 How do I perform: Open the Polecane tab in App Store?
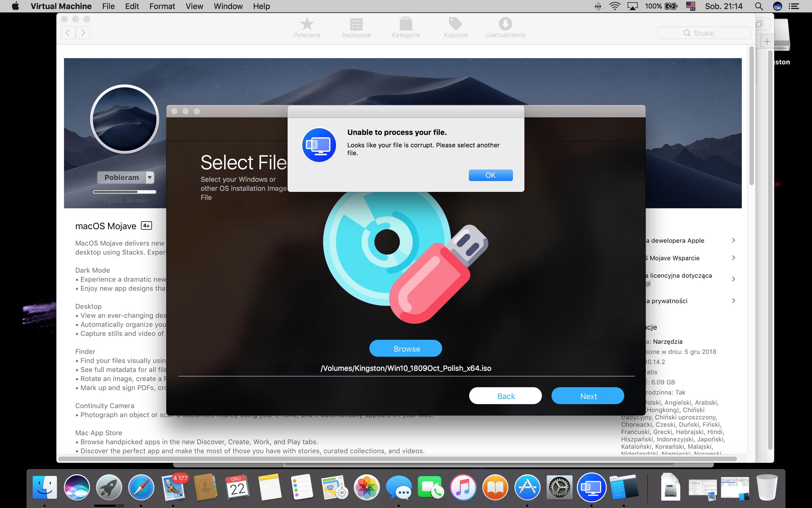(307, 28)
